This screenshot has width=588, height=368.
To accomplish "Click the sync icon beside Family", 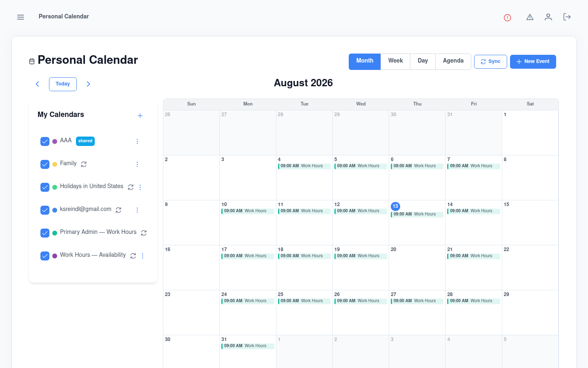I will 84,164.
